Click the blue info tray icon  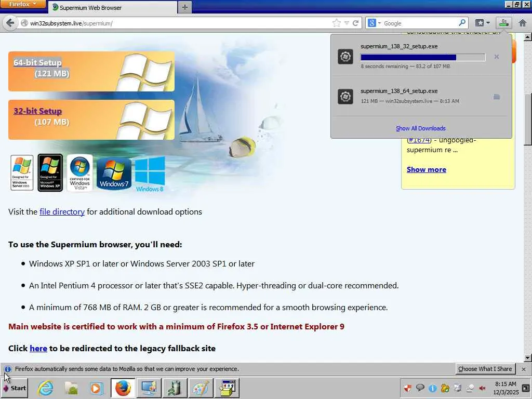(433, 388)
